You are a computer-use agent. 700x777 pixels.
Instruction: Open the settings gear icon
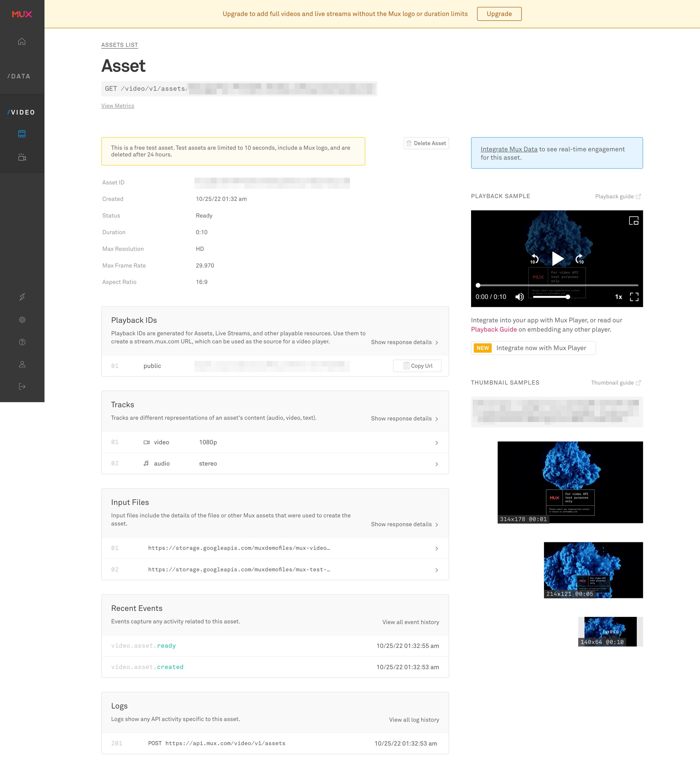pos(22,320)
